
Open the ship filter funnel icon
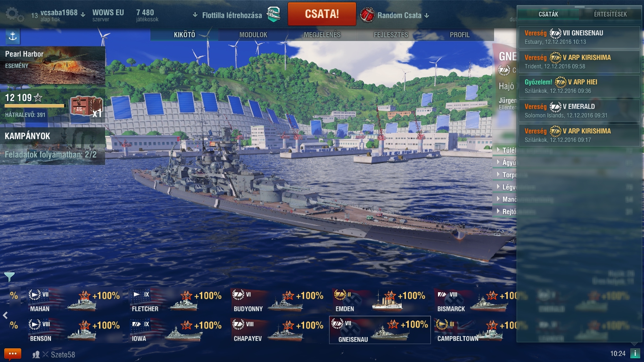pyautogui.click(x=9, y=277)
